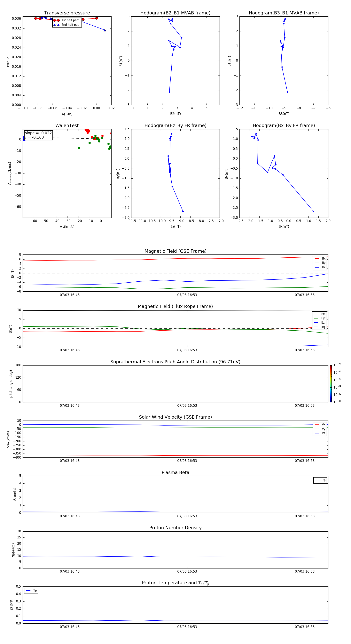
Task: Click '07/03 16:48' tick in GSE Magnetic Field panel
Action: [70, 295]
